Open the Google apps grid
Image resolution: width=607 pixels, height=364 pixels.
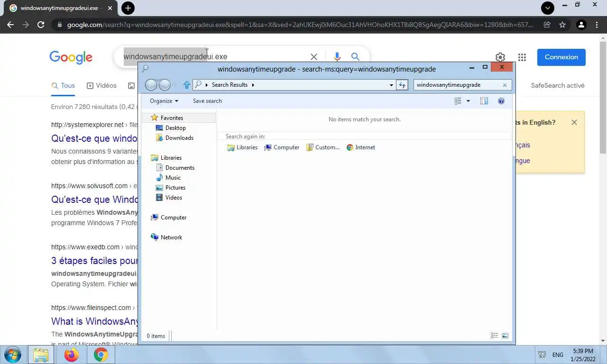tap(522, 57)
